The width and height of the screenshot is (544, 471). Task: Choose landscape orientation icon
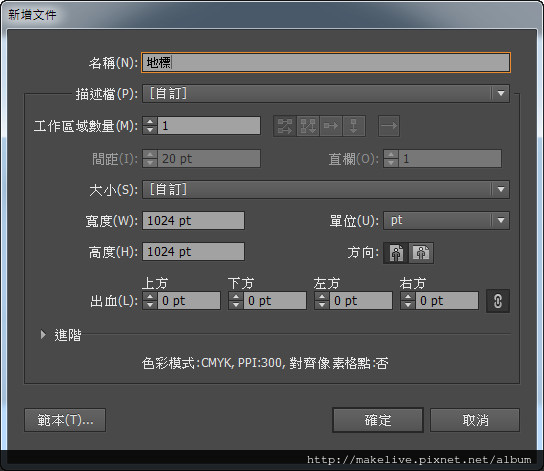coord(421,253)
